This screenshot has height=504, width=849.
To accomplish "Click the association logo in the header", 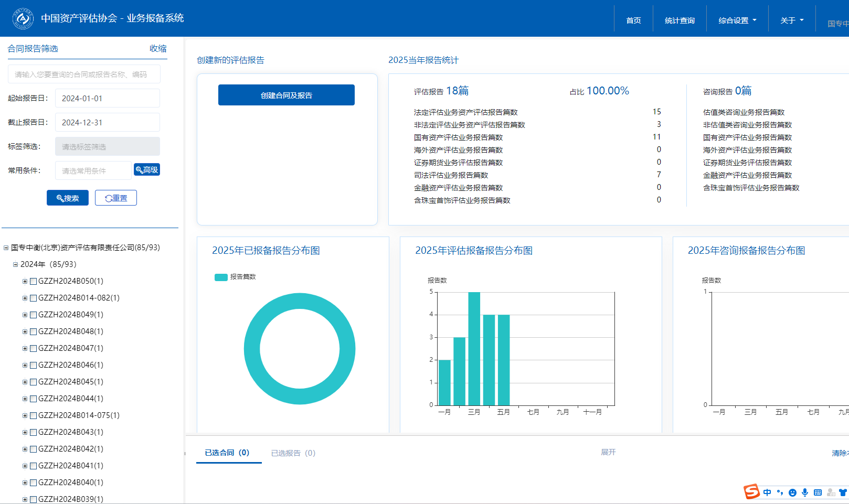I will pos(23,18).
